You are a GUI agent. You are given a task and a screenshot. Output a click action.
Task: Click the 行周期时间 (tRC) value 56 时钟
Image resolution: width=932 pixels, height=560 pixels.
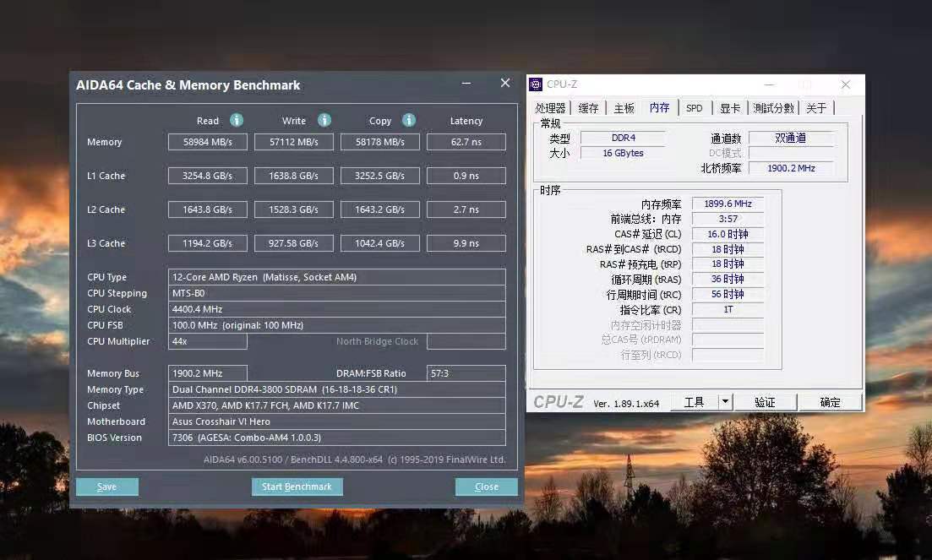[728, 295]
